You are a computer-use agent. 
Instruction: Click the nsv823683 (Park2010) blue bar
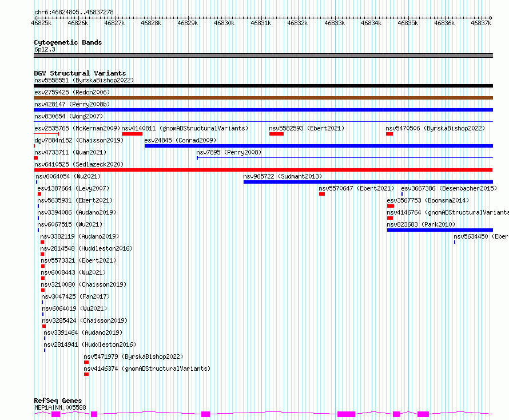[x=440, y=230]
